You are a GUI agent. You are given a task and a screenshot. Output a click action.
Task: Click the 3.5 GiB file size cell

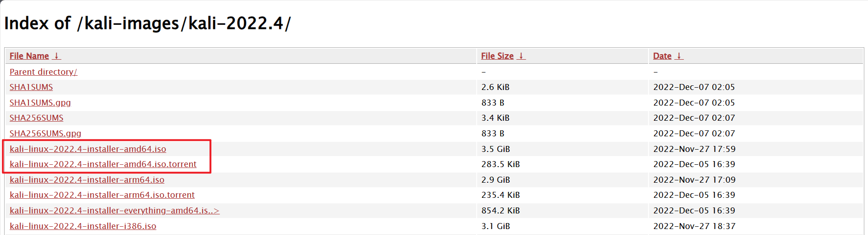(x=496, y=149)
